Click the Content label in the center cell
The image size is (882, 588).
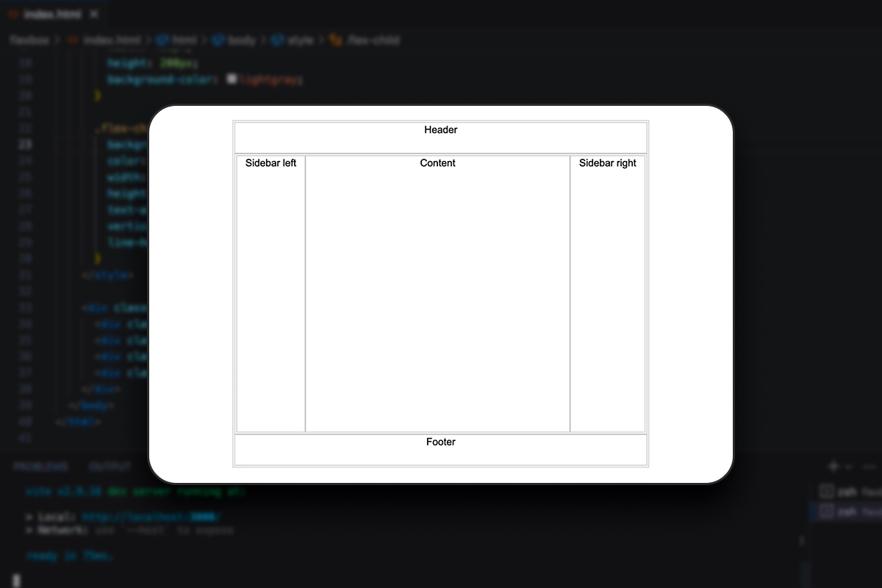[x=437, y=163]
